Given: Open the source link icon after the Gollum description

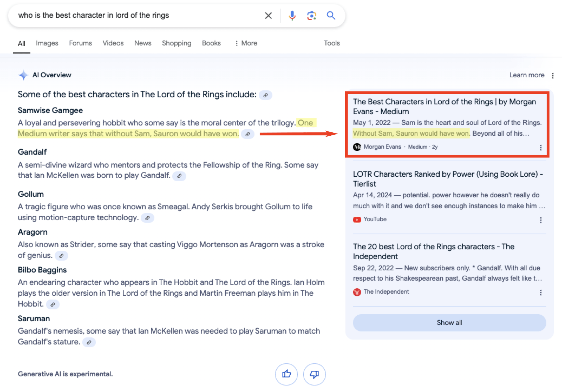Looking at the screenshot, I should tap(147, 218).
